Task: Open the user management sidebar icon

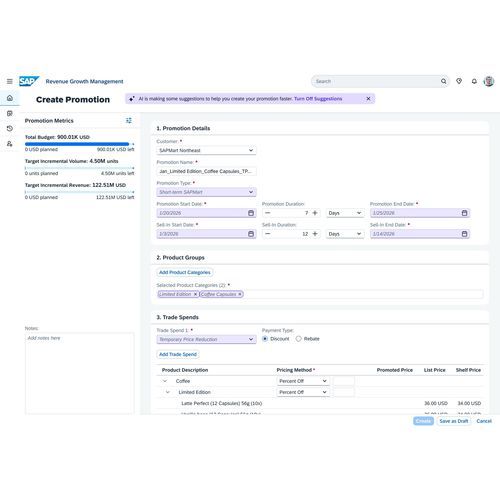Action: point(10,144)
